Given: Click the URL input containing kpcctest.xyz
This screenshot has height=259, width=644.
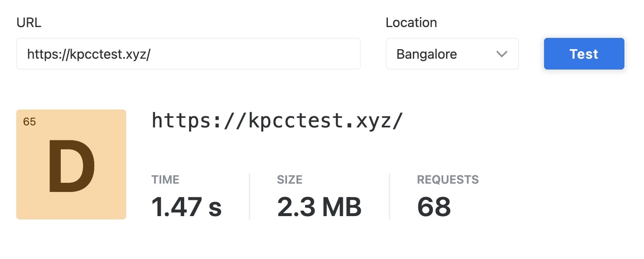Looking at the screenshot, I should [187, 54].
